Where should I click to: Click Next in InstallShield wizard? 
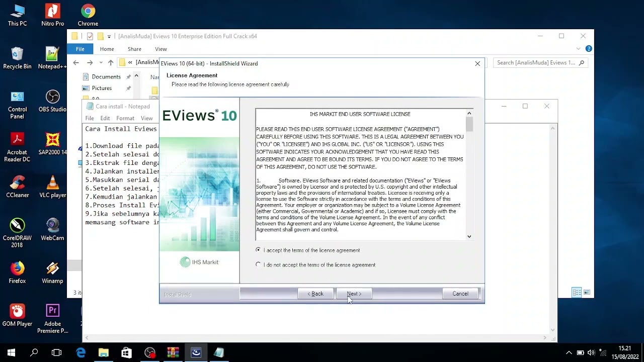pyautogui.click(x=354, y=294)
